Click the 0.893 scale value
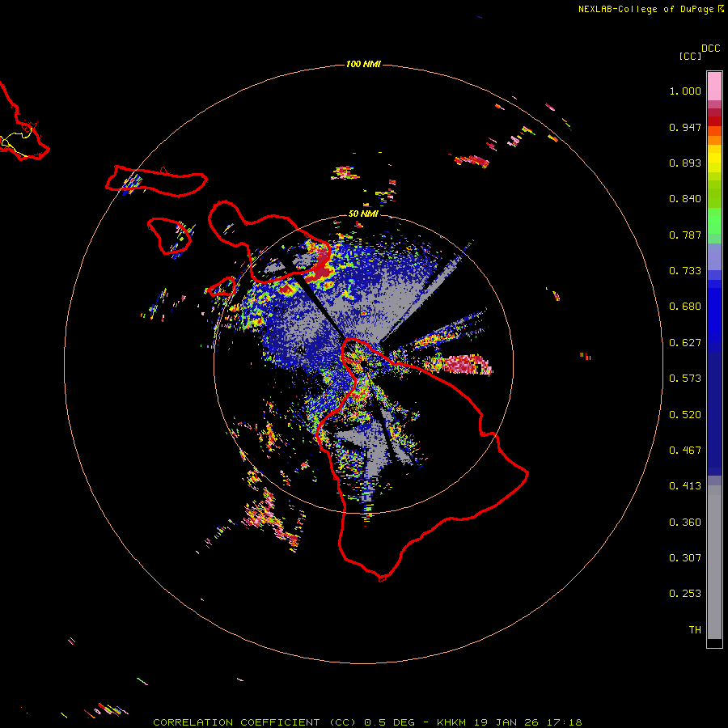Viewport: 728px width, 728px height. (x=685, y=163)
